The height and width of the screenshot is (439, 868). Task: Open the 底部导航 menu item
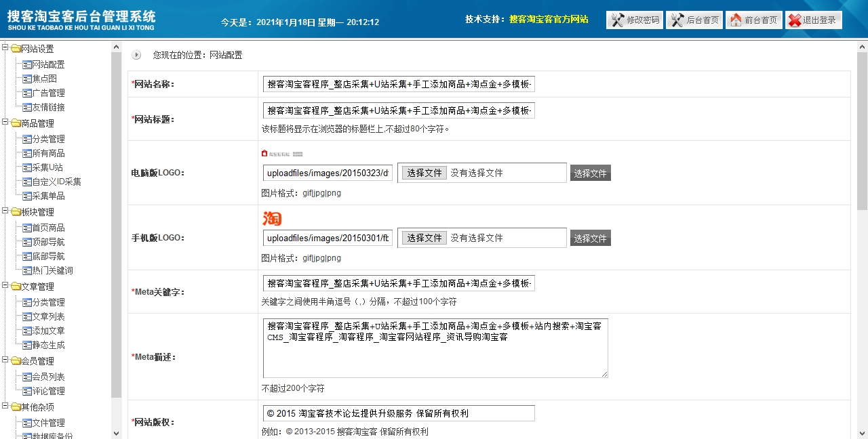coord(49,257)
